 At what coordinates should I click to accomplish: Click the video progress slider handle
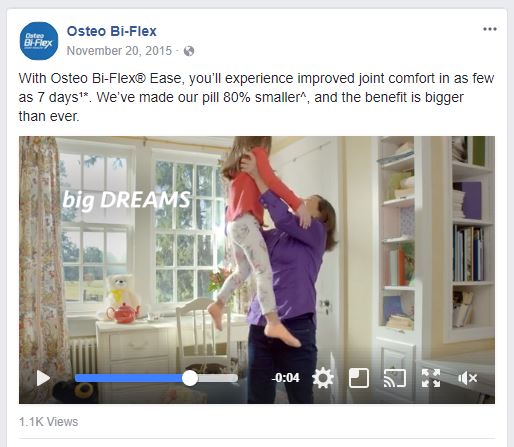[190, 378]
